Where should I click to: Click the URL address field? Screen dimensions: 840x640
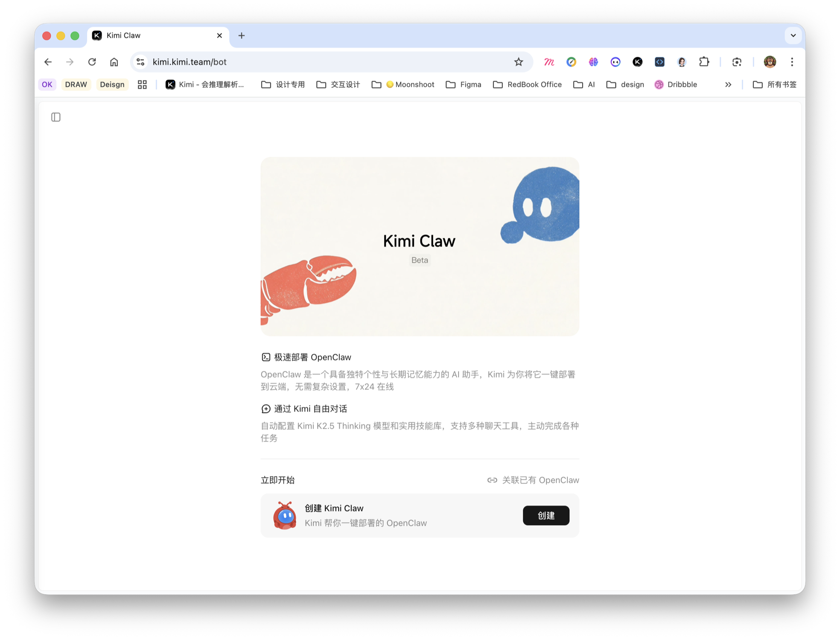(x=324, y=62)
